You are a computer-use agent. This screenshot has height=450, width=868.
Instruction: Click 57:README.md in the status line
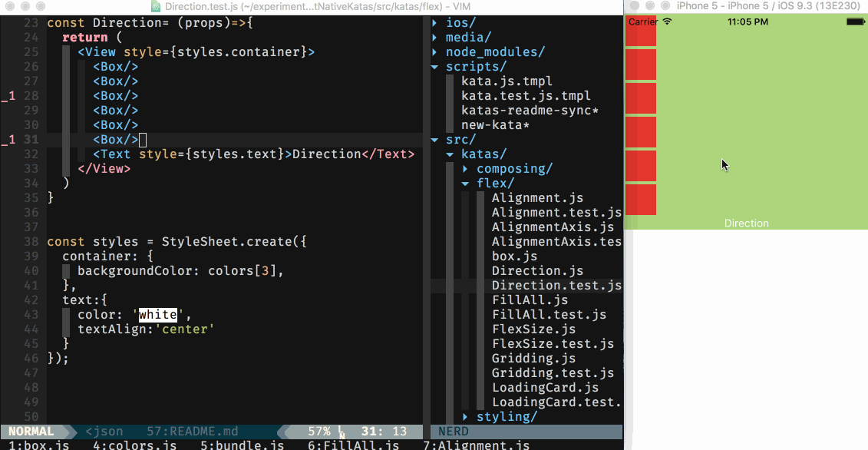pyautogui.click(x=192, y=431)
